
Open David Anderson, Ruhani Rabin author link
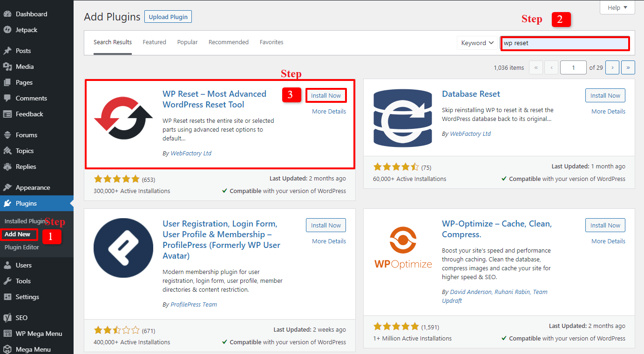(495, 296)
